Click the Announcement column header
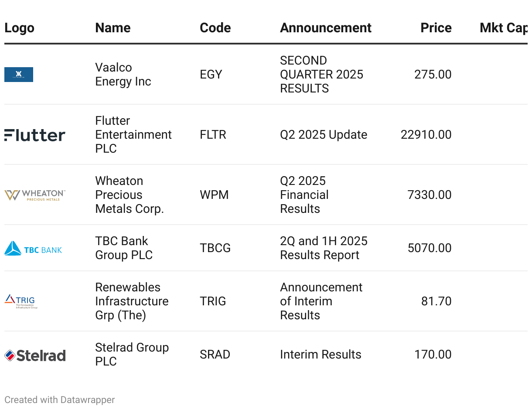This screenshot has height=410, width=532. pos(325,28)
